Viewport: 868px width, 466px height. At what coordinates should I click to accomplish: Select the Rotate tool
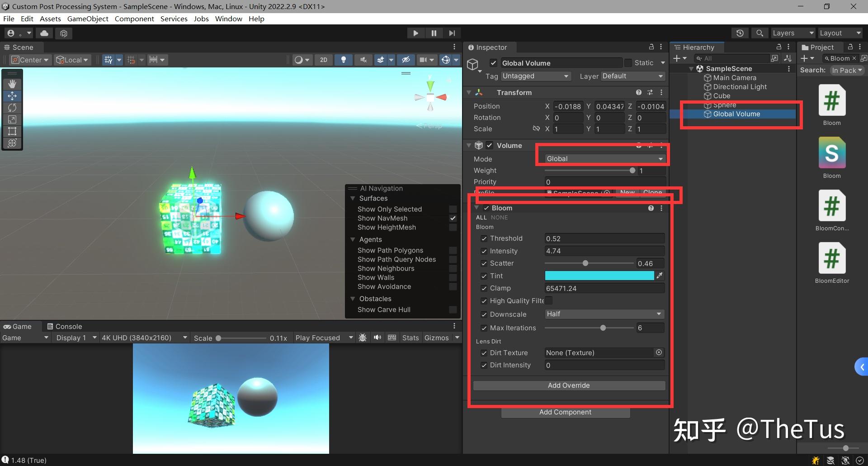tap(12, 108)
